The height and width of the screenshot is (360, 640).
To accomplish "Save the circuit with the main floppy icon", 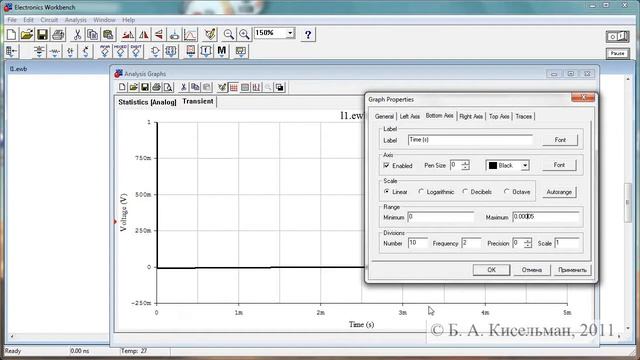I will tap(42, 35).
